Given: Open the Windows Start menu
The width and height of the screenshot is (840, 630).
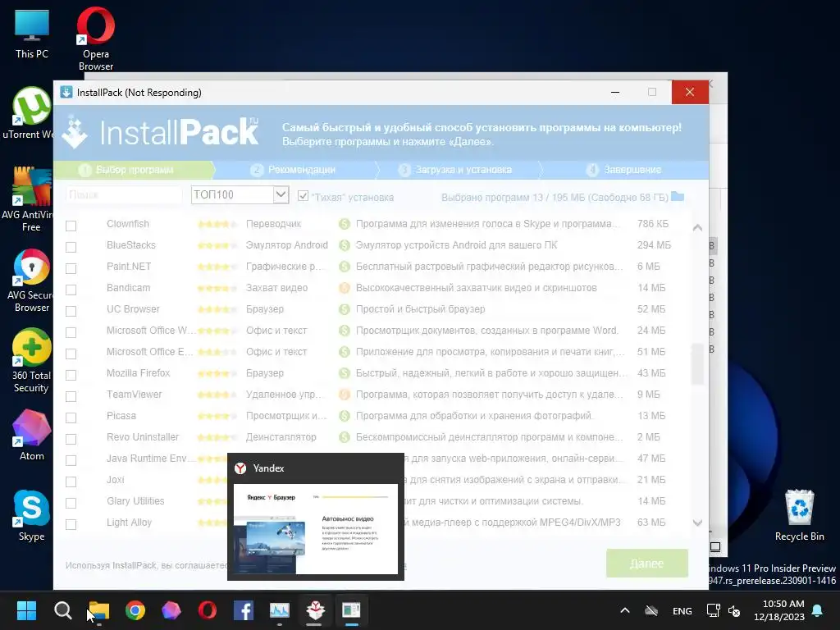Looking at the screenshot, I should (x=26, y=610).
